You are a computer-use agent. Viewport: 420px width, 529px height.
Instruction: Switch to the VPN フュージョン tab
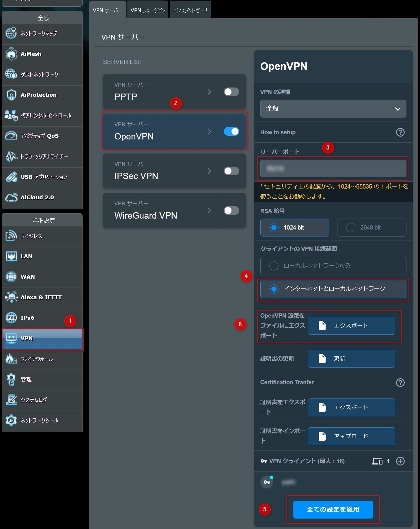click(x=148, y=10)
